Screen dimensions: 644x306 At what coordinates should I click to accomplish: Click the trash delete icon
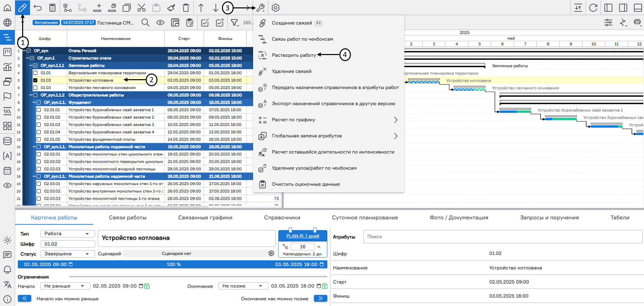point(186,8)
